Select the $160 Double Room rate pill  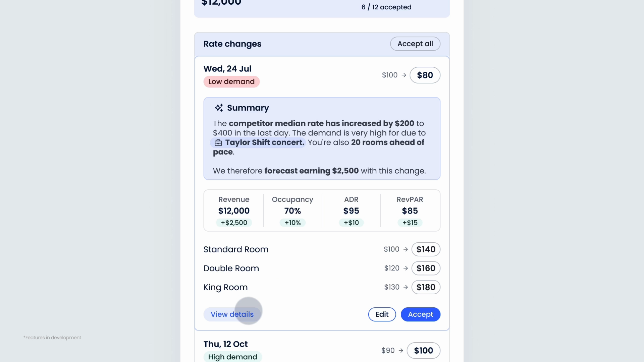pos(426,268)
